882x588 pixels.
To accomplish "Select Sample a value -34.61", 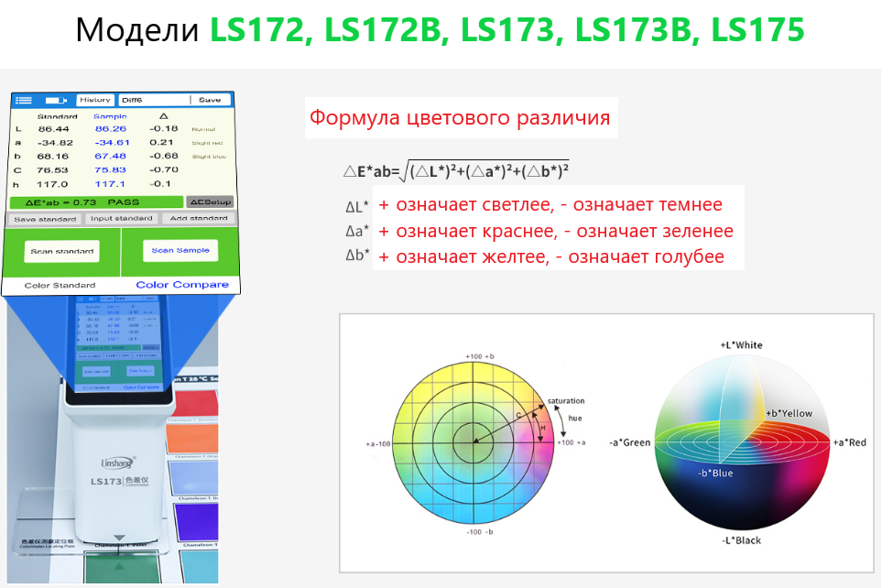I will pyautogui.click(x=112, y=142).
